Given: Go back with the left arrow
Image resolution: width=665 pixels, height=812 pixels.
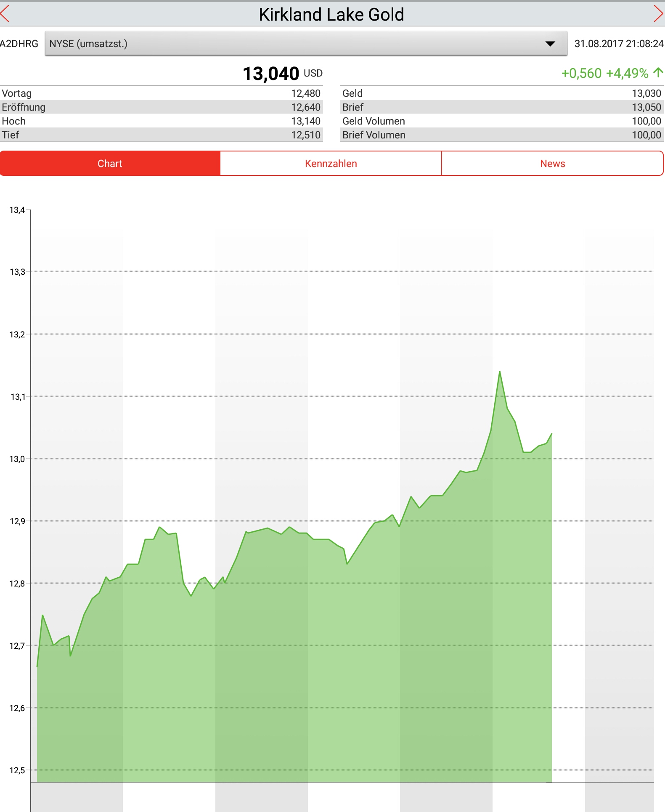Looking at the screenshot, I should 5,14.
